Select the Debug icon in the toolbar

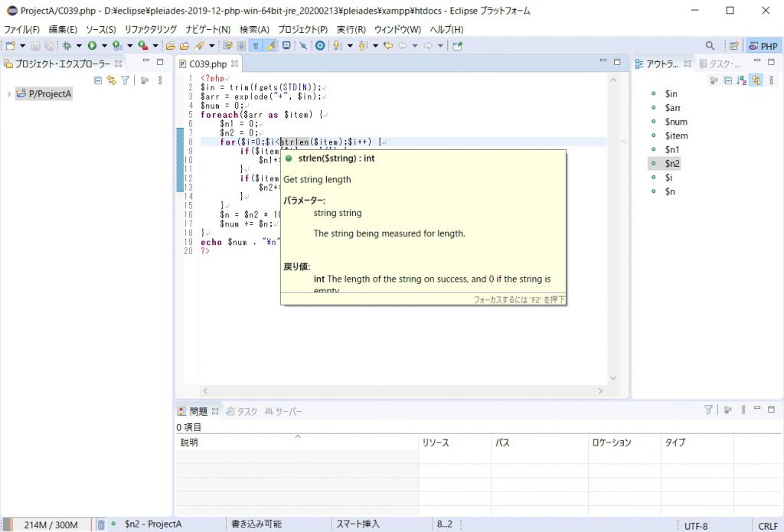[x=67, y=45]
